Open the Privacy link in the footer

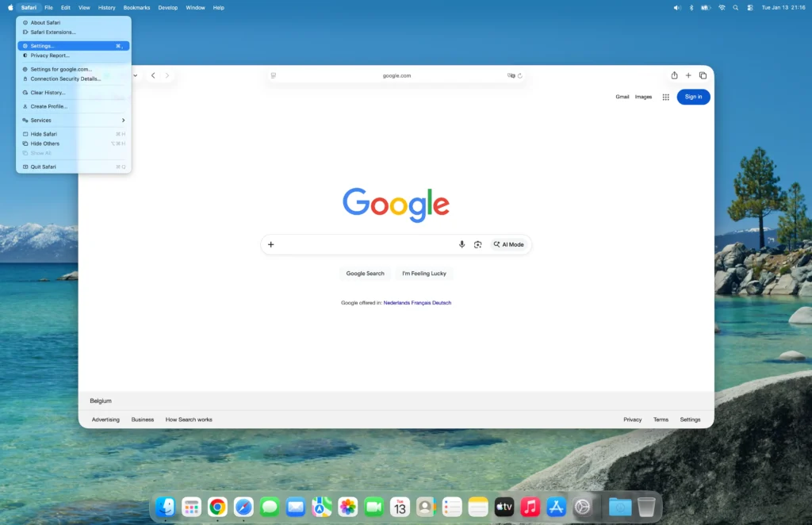coord(632,420)
